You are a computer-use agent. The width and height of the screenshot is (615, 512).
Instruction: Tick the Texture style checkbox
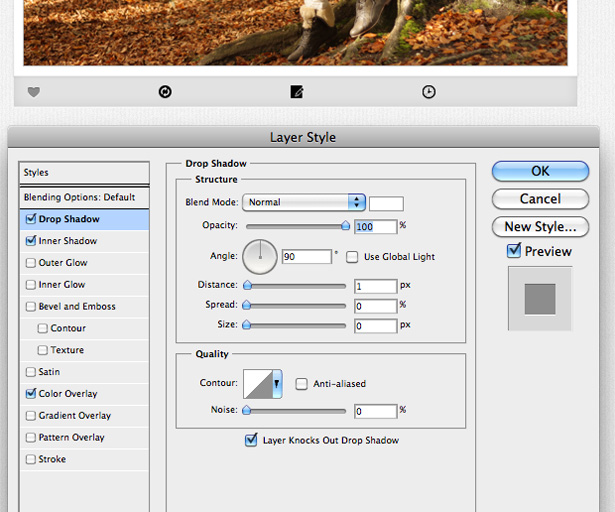[42, 350]
